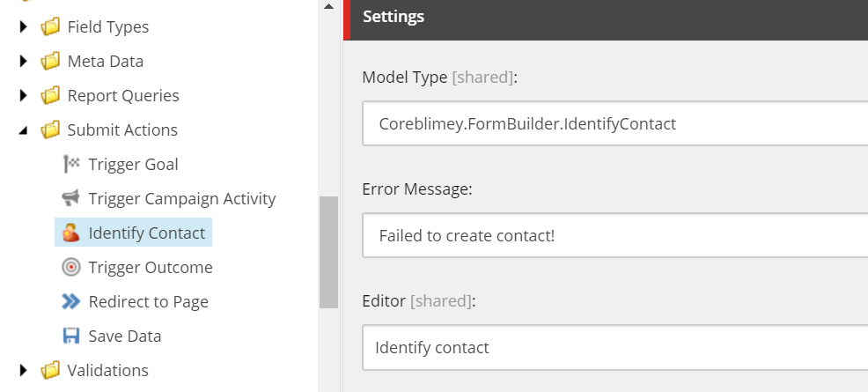
Task: Click the Identify Contact person icon
Action: point(70,233)
